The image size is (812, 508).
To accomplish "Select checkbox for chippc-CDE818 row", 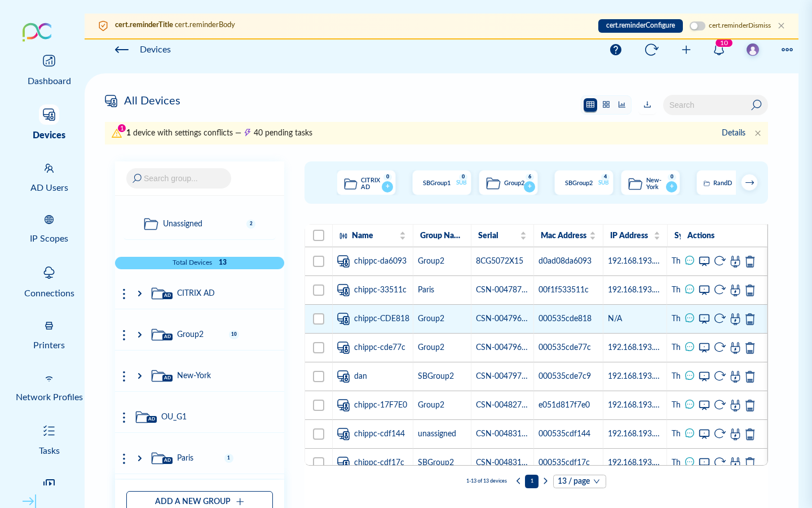I will pyautogui.click(x=319, y=319).
